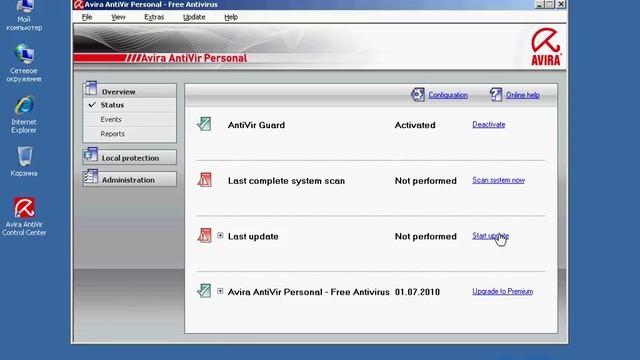Image resolution: width=640 pixels, height=360 pixels.
Task: Click Not performed beside Last update
Action: tap(425, 236)
